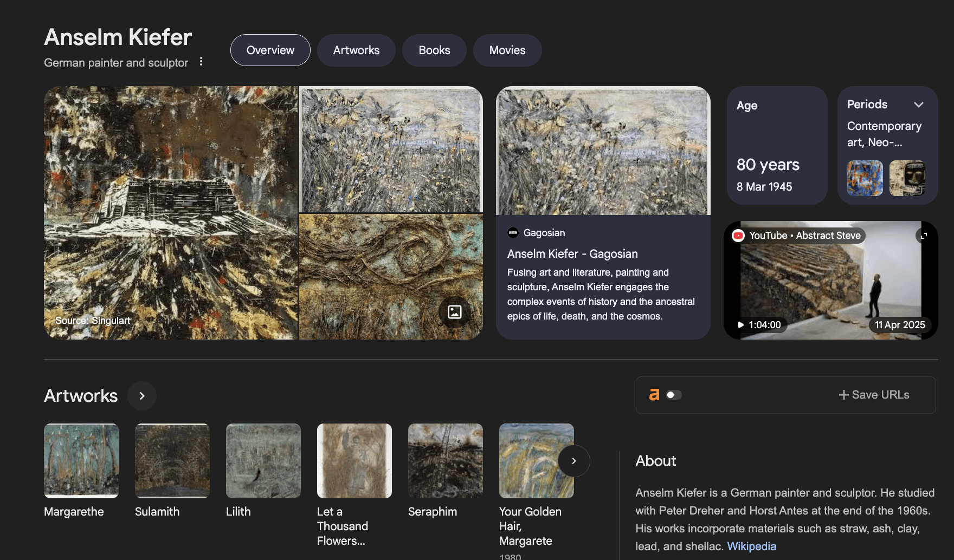The height and width of the screenshot is (560, 954).
Task: Open the Age card
Action: coord(777,145)
